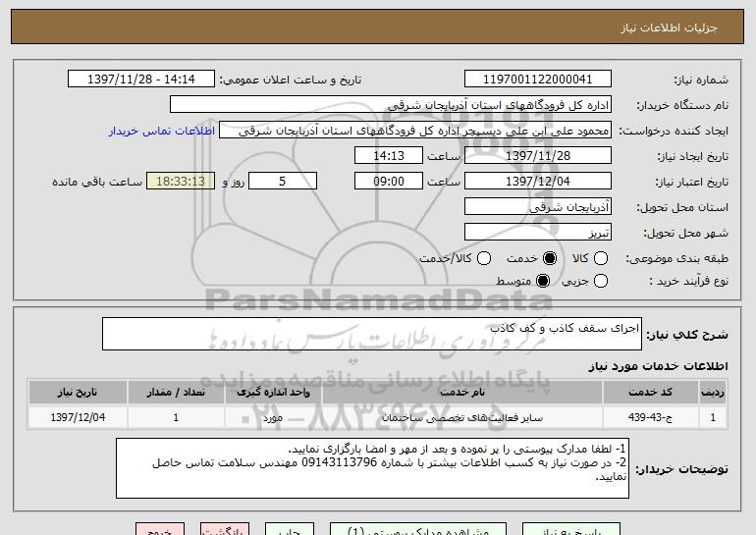The image size is (756, 535).
Task: Click the ردیف column header
Action: coord(713,393)
